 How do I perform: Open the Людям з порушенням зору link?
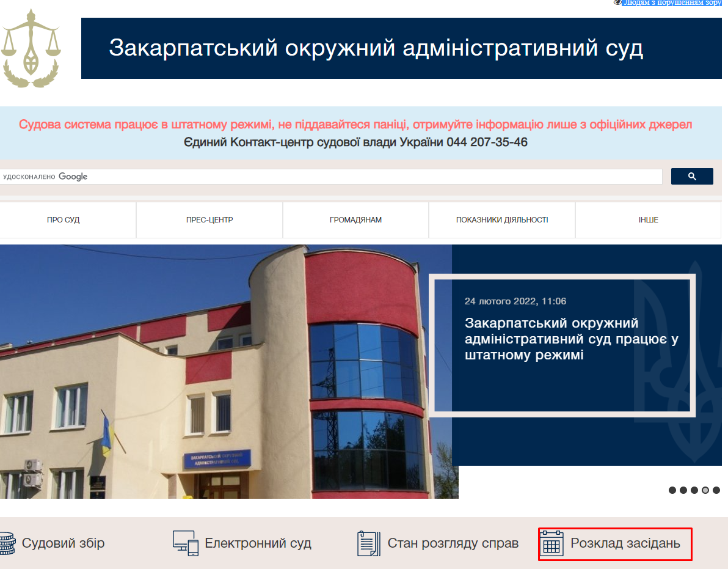point(672,3)
